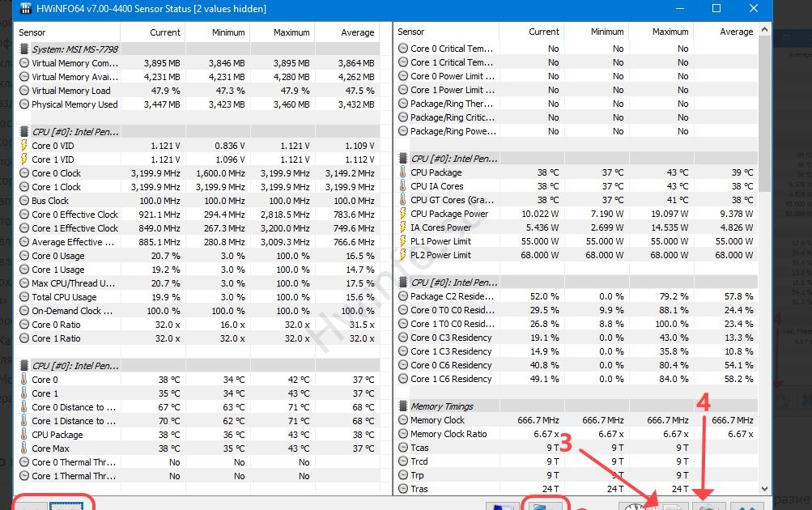Image resolution: width=812 pixels, height=510 pixels.
Task: Select the Package/Ring Critic... row
Action: click(x=577, y=117)
